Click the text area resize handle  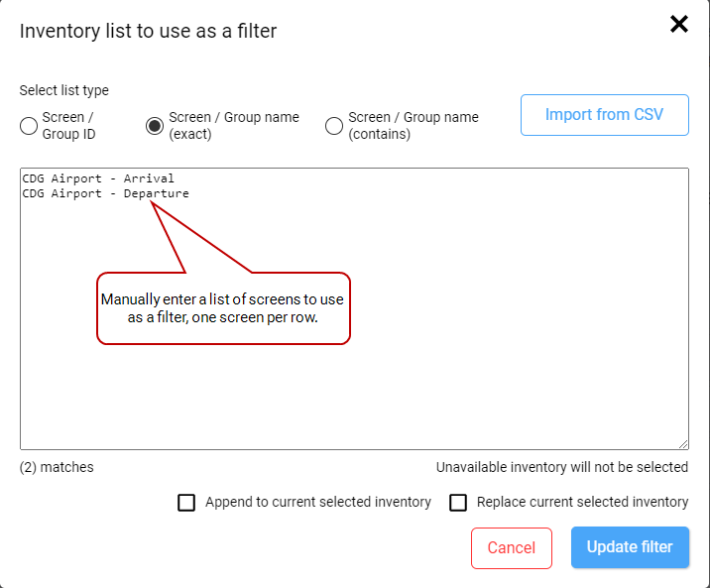point(683,444)
